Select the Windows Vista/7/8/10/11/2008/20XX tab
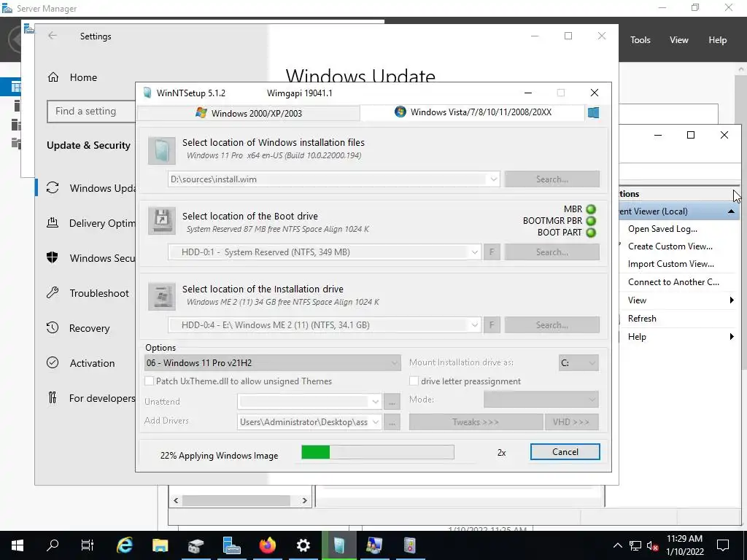 click(473, 112)
